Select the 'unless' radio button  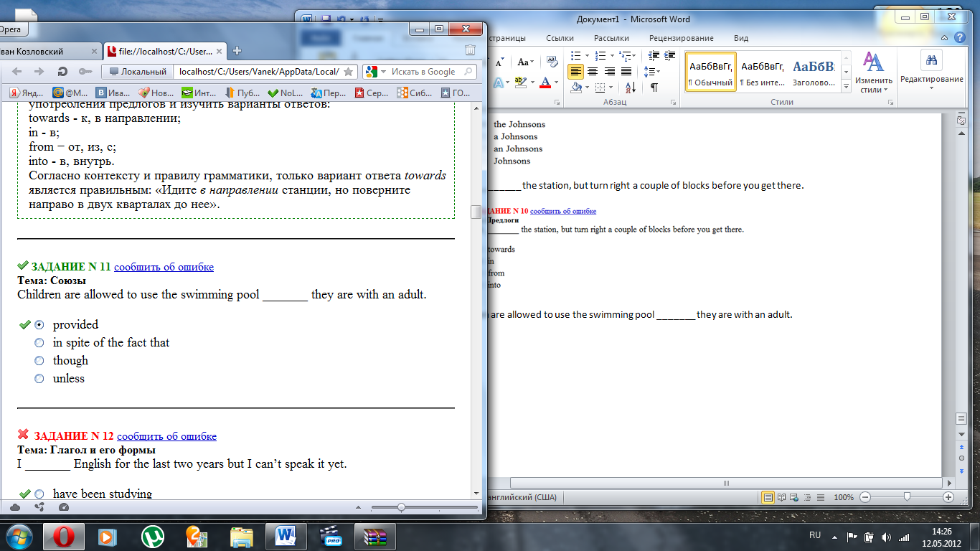click(39, 379)
